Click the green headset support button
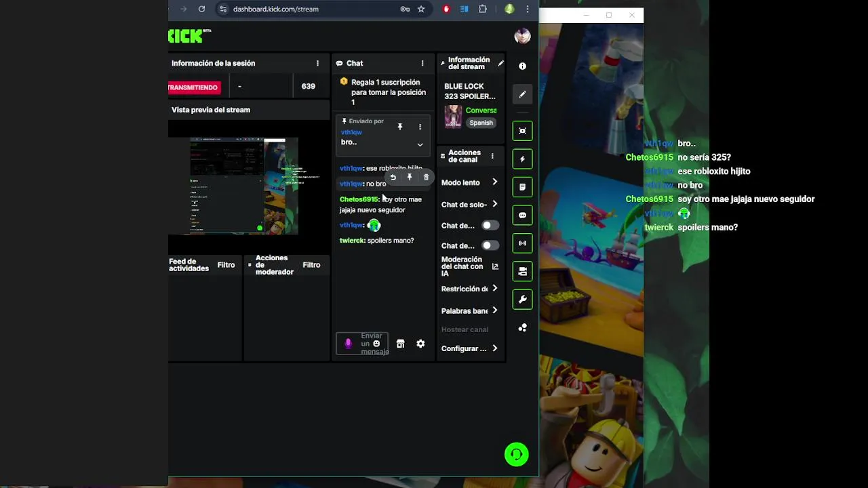 (x=517, y=454)
